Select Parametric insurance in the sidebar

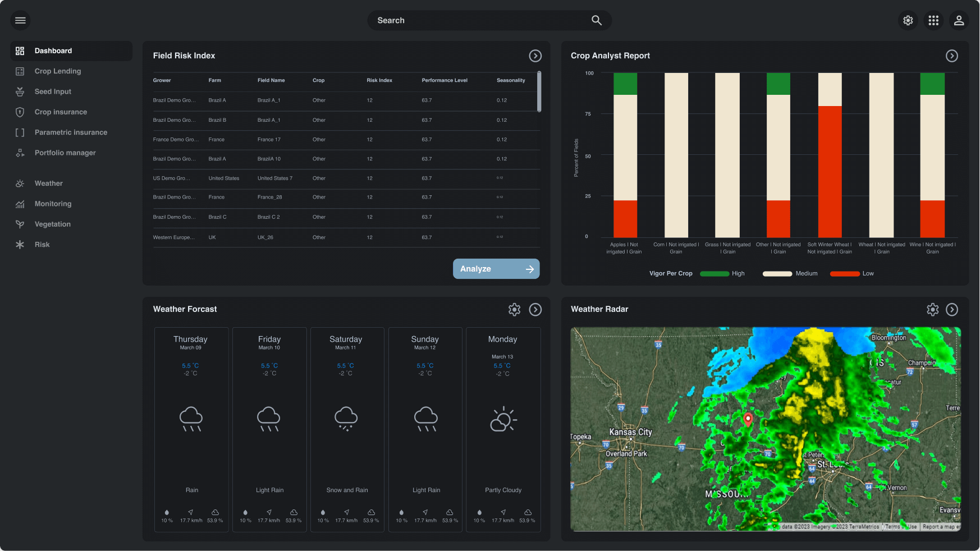70,132
